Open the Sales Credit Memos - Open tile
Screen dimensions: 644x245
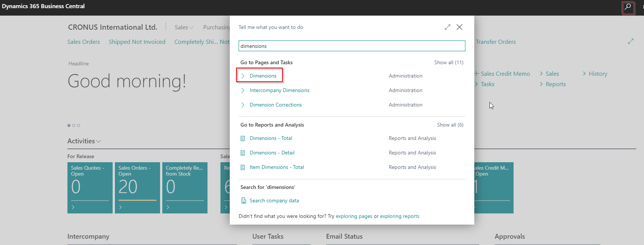pos(494,187)
